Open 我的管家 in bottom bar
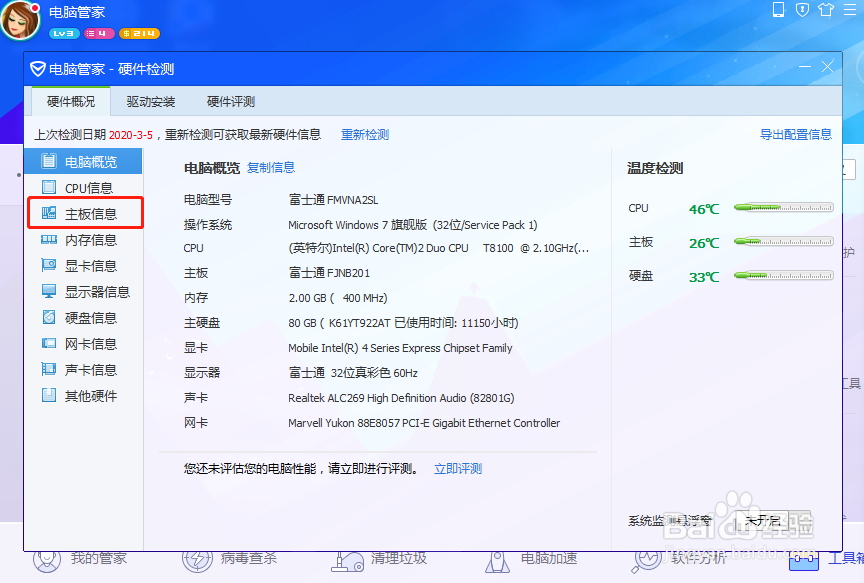 pos(80,559)
